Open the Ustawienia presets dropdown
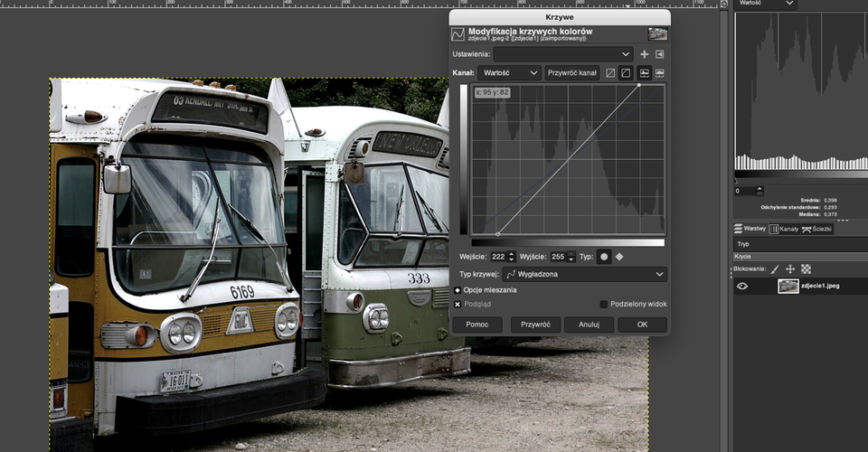Screen dimensions: 868x452 click(x=563, y=54)
